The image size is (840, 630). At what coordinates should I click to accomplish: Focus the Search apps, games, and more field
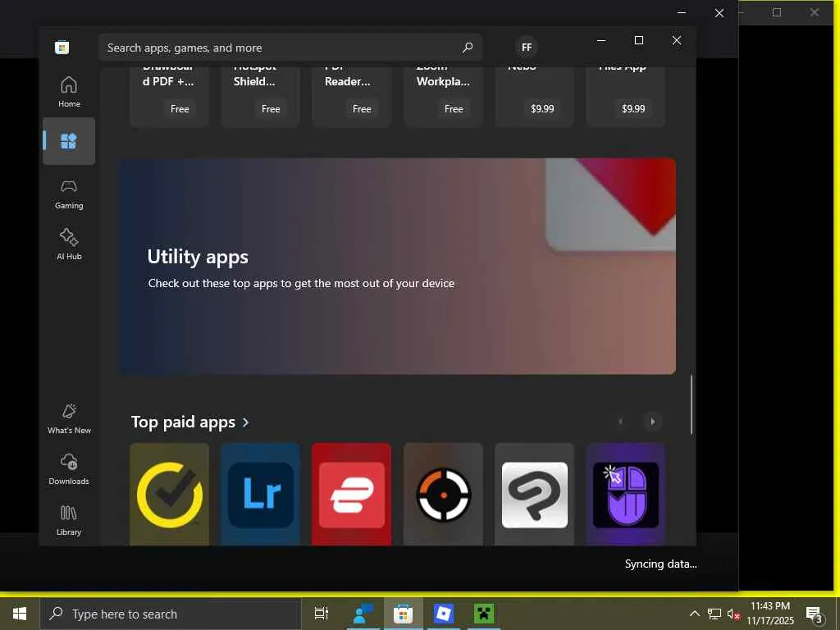tap(290, 48)
